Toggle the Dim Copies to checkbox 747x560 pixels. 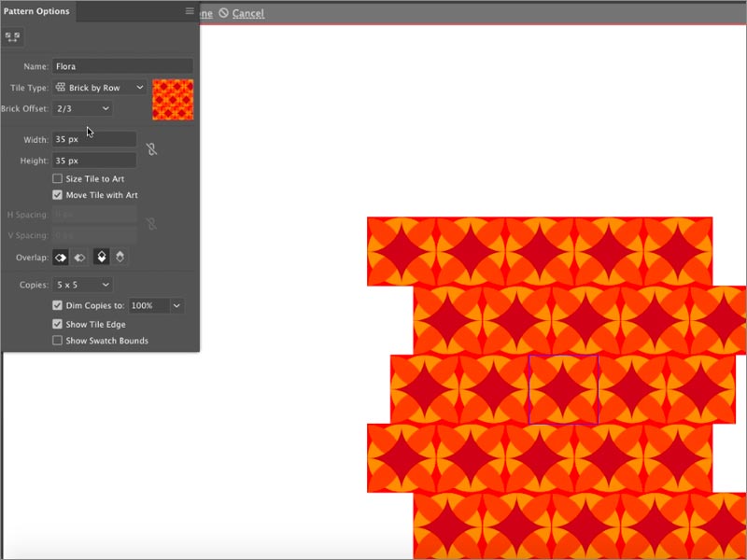tap(58, 305)
